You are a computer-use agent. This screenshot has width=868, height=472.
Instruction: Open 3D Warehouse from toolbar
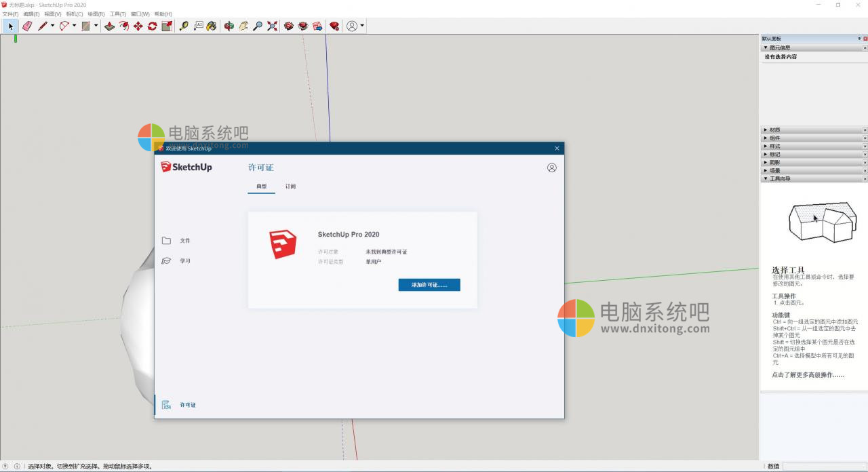coord(289,26)
